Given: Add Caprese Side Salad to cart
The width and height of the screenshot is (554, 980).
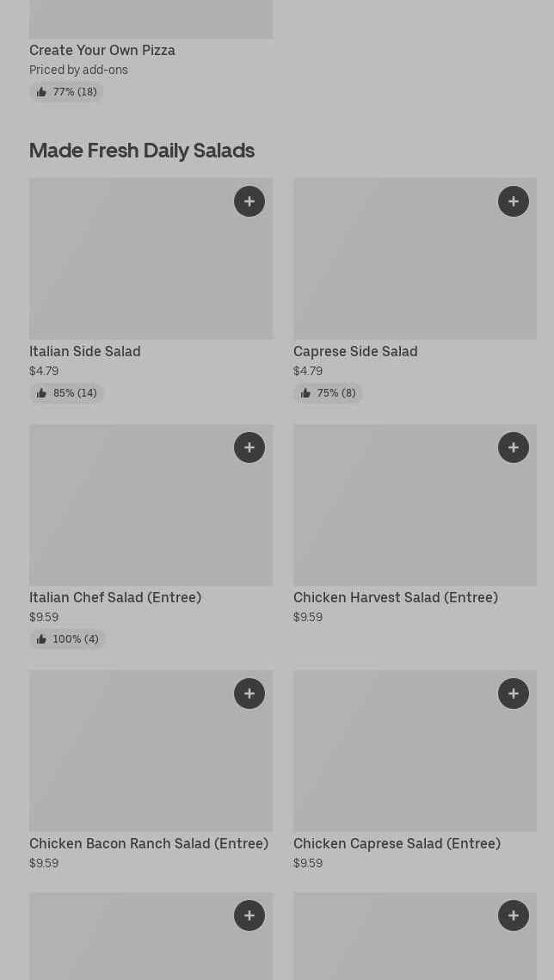Looking at the screenshot, I should pos(514,201).
